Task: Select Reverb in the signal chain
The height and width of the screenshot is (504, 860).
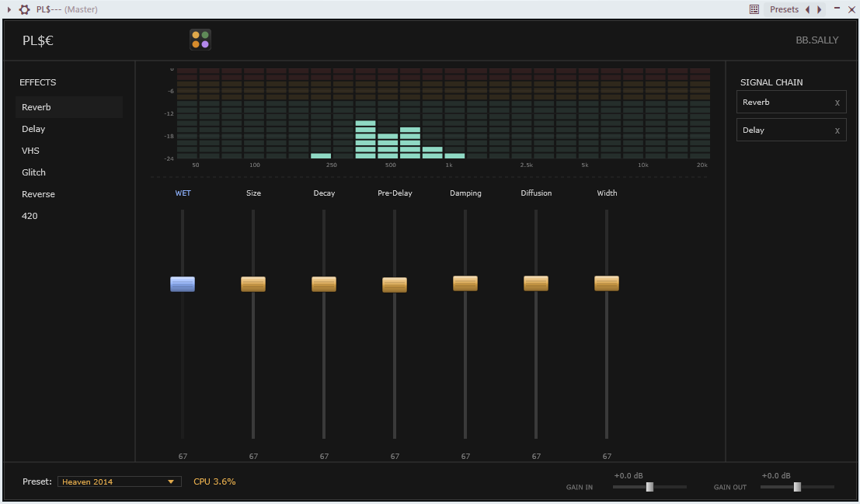Action: coord(791,102)
